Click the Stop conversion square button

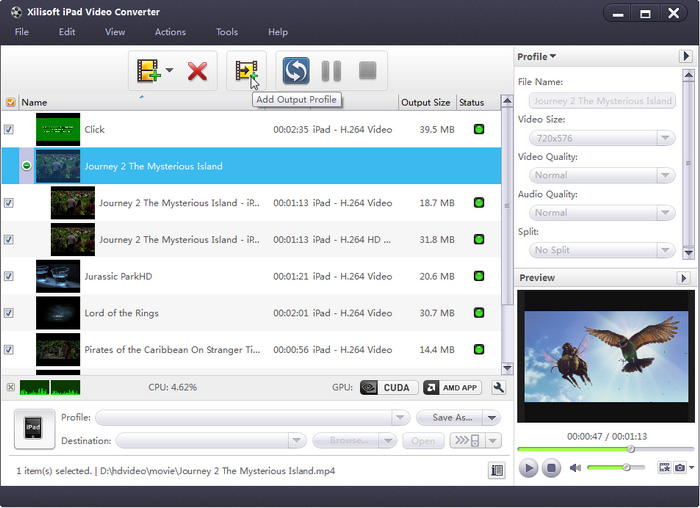367,70
